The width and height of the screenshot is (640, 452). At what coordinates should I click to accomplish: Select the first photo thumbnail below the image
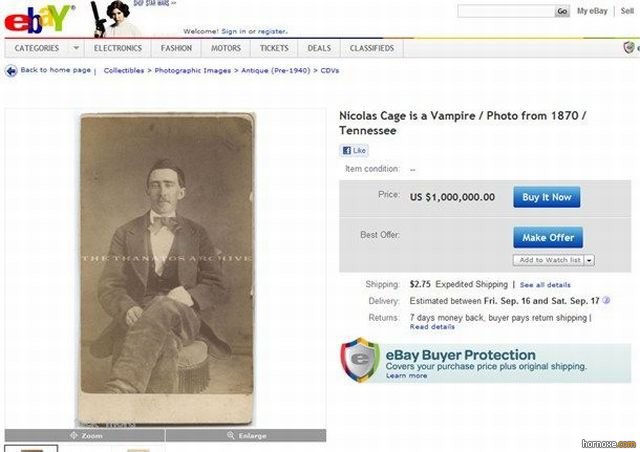click(x=31, y=449)
